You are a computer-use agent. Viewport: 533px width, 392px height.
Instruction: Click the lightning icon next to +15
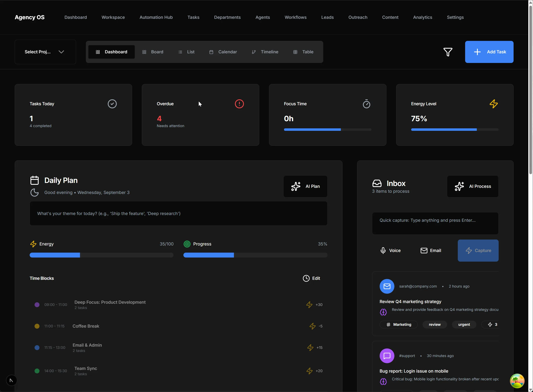(310, 348)
